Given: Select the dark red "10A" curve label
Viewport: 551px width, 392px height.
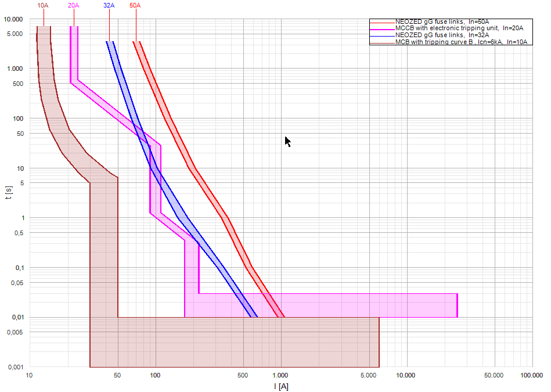Looking at the screenshot, I should click(x=42, y=6).
